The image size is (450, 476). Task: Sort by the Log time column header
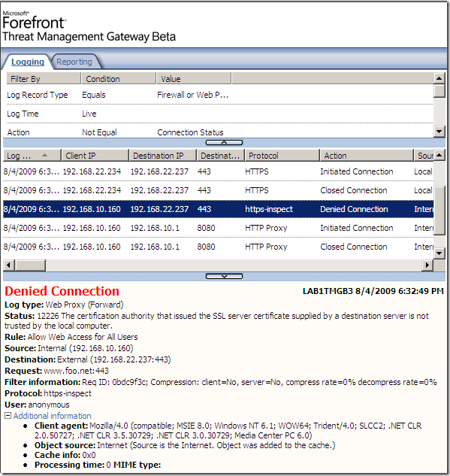(32, 156)
